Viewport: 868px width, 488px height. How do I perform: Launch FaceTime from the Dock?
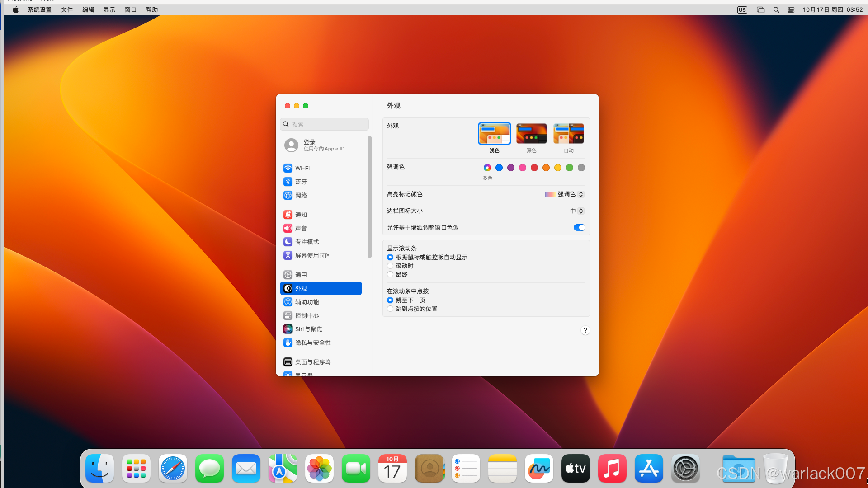coord(356,469)
